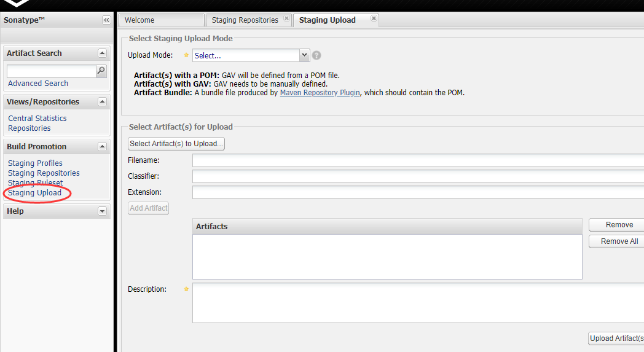Screen dimensions: 644x352
Task: Click the Upload Artifact(s) button
Action: [616, 338]
